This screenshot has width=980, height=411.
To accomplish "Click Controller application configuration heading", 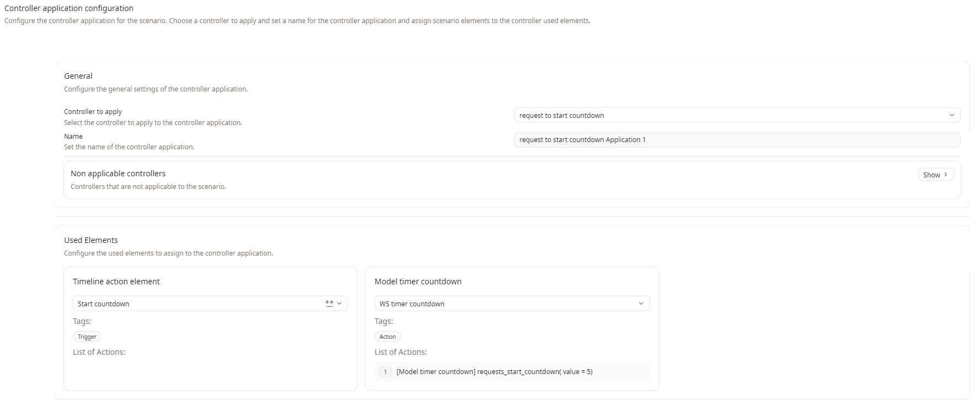I will click(x=69, y=8).
